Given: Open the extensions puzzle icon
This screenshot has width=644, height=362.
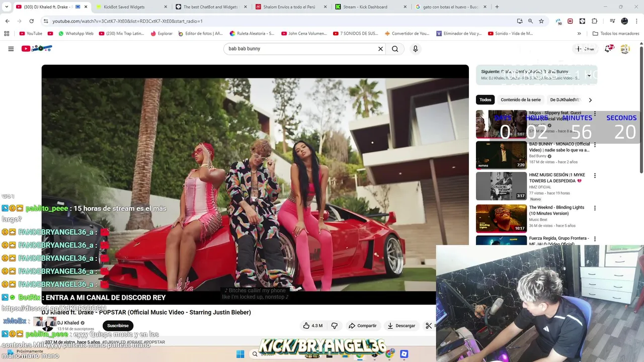Looking at the screenshot, I should coord(594,21).
